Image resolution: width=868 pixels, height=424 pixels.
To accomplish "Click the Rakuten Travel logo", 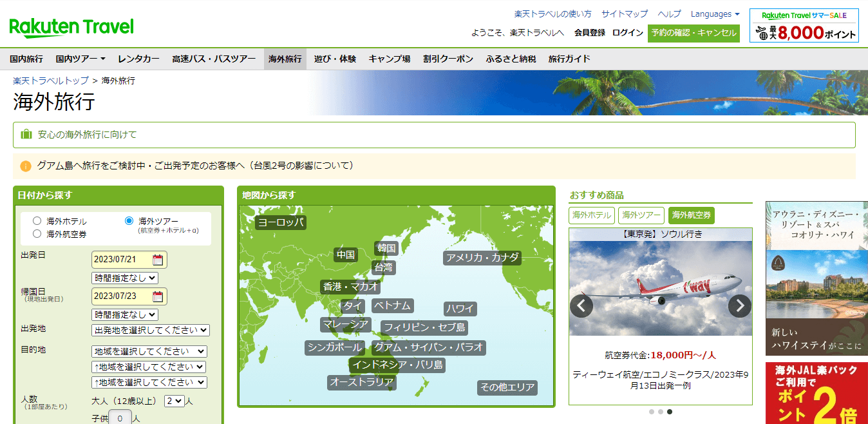I will point(71,28).
